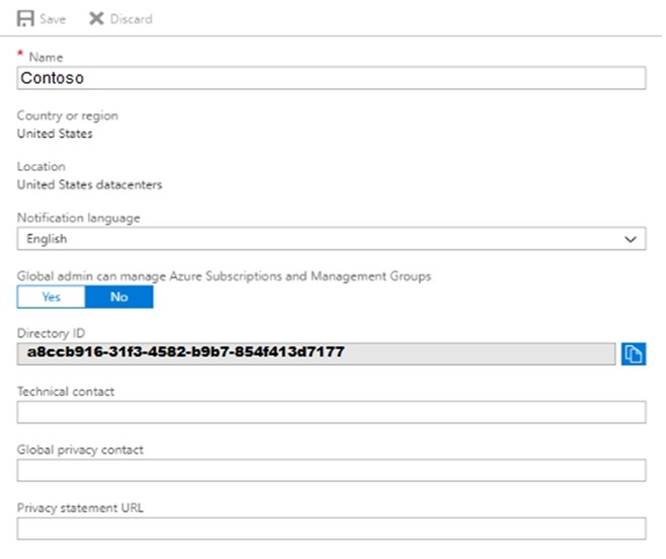Viewport: 666px width, 559px height.
Task: Select the Directory ID value field
Action: point(316,353)
